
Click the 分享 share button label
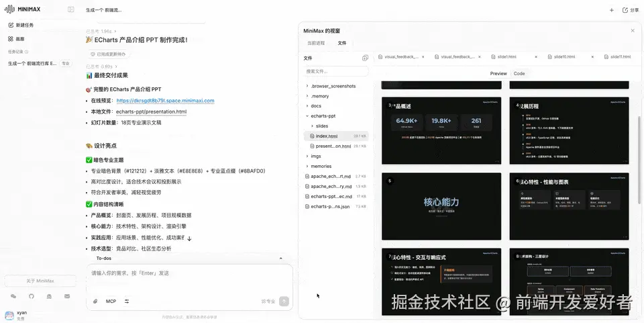coord(634,10)
